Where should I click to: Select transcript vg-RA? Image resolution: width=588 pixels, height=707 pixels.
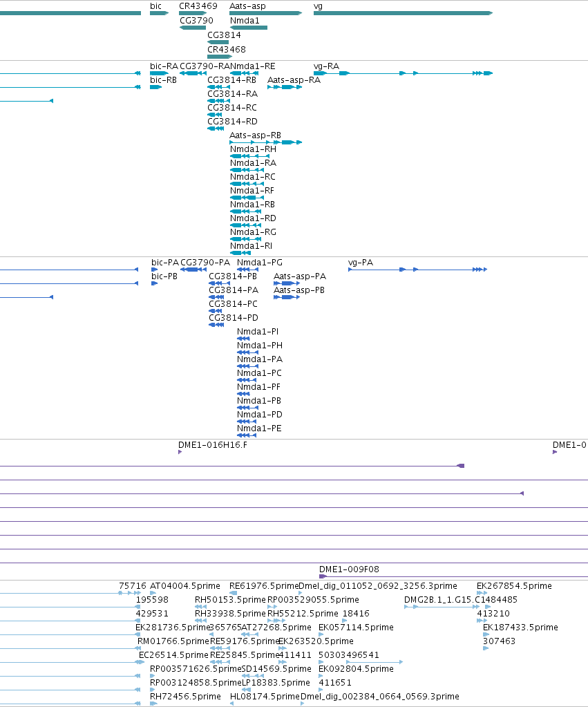403,73
